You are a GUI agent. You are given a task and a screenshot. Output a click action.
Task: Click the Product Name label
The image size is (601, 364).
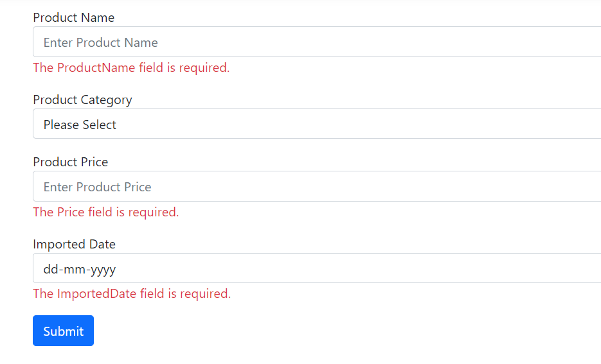(74, 18)
